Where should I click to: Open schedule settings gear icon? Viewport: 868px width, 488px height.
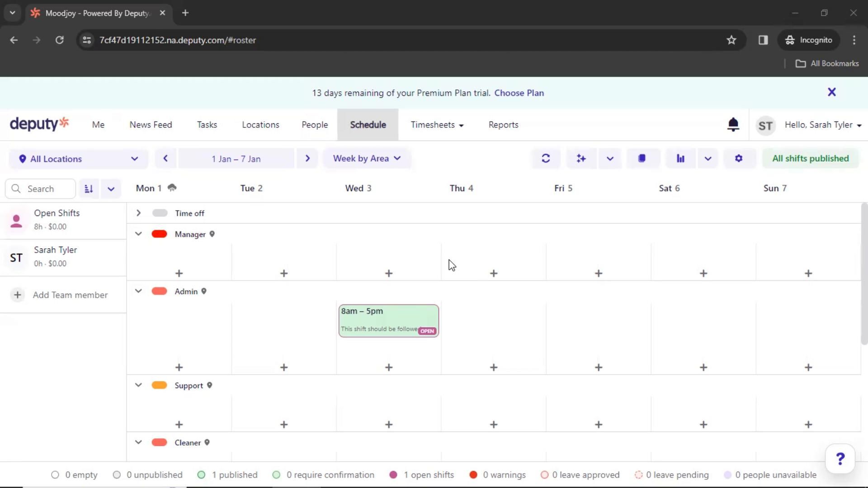tap(739, 159)
